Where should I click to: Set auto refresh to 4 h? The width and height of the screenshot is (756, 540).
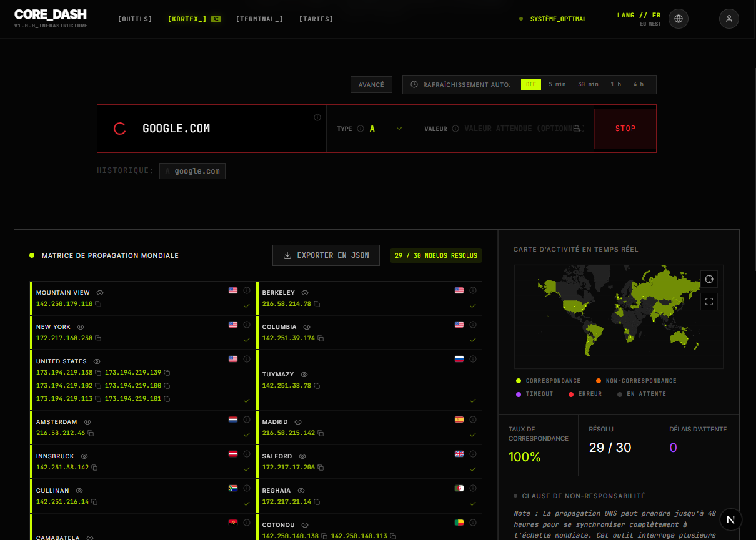(x=638, y=84)
